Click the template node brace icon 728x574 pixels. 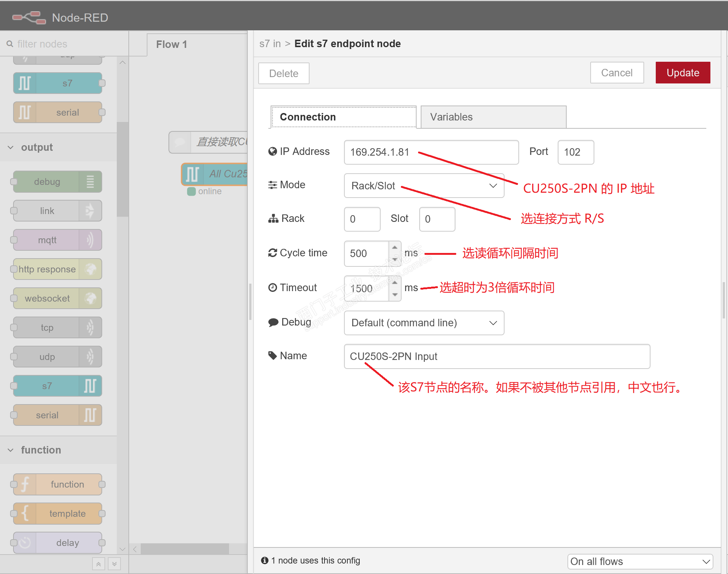(x=25, y=514)
